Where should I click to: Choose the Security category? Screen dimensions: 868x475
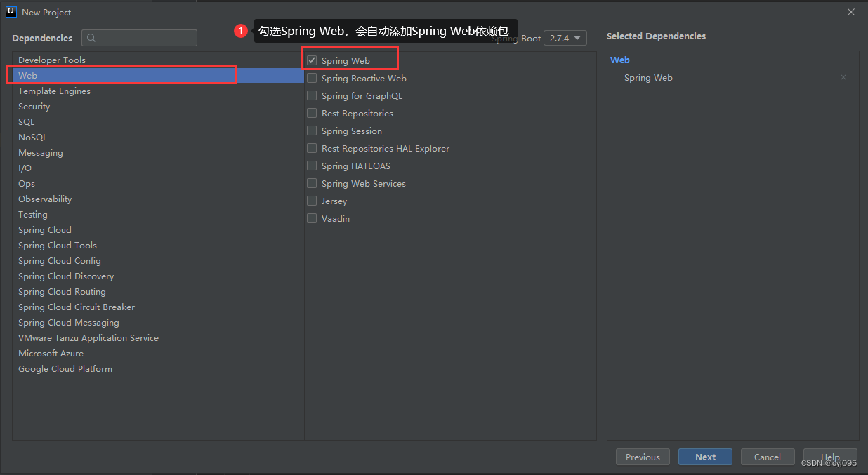point(158,107)
